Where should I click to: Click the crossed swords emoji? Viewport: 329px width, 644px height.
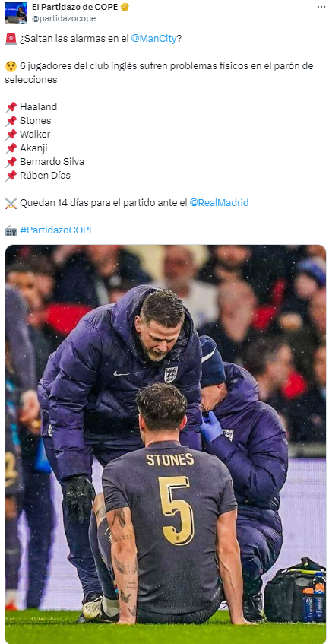pos(11,203)
